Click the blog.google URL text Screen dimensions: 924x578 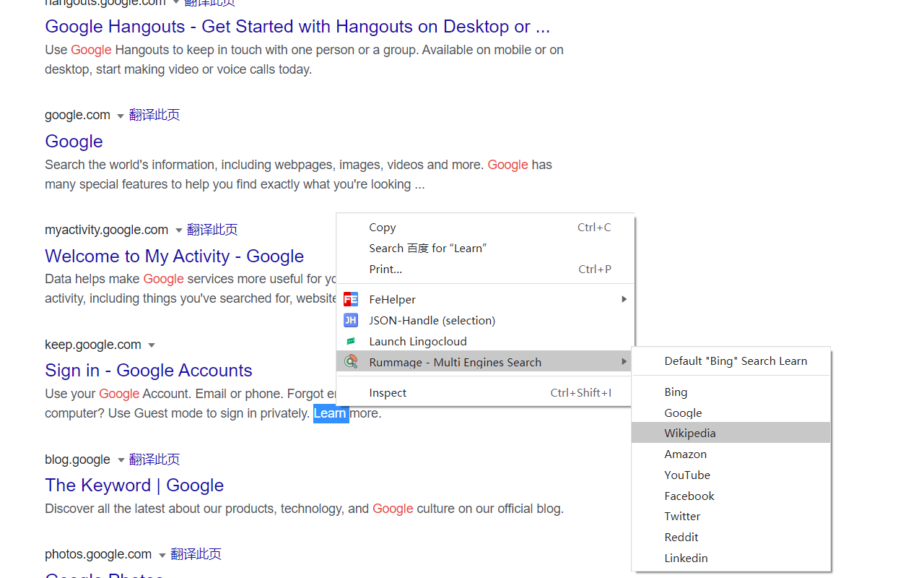pos(77,460)
